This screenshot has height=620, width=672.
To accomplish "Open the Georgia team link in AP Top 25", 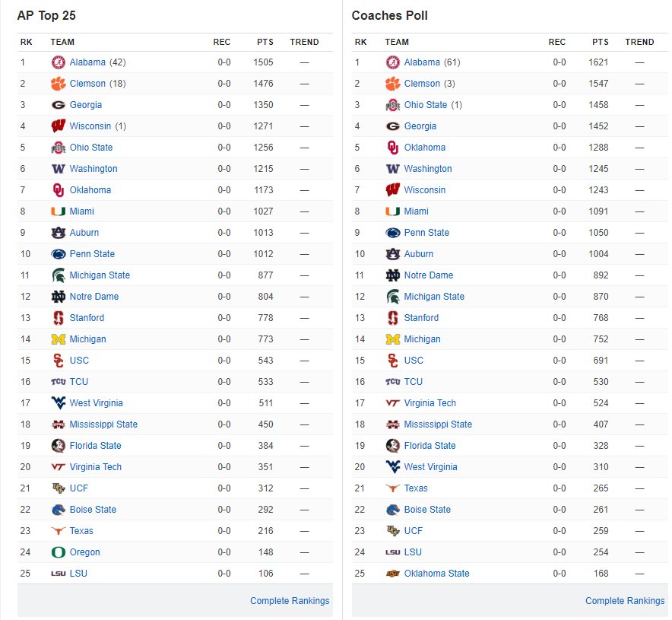I will 86,105.
